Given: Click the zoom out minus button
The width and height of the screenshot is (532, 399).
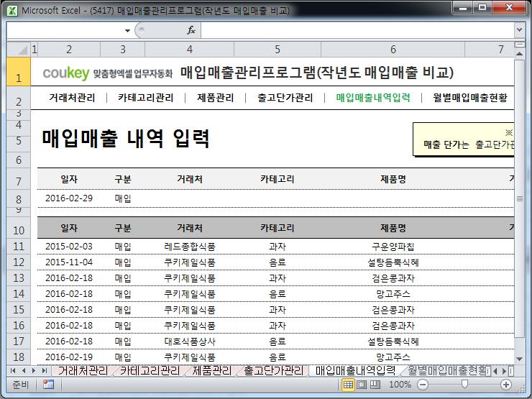Looking at the screenshot, I should point(423,385).
